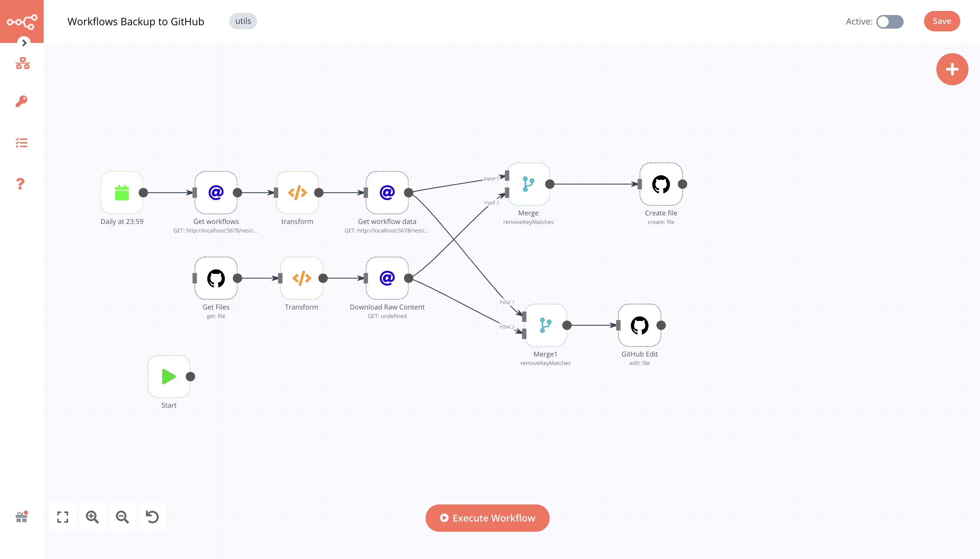Viewport: 980px width, 559px height.
Task: Click the utils tag label
Action: tap(242, 20)
